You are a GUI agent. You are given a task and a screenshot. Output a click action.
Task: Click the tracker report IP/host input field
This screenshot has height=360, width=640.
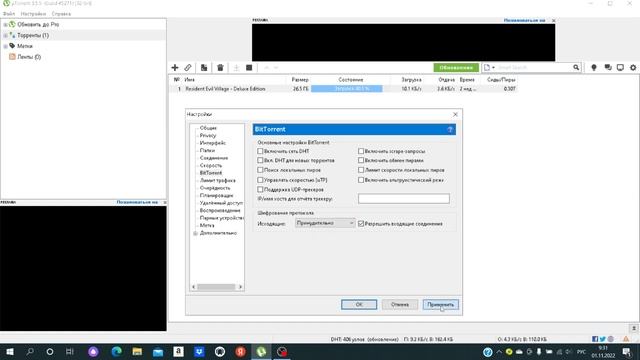[404, 199]
